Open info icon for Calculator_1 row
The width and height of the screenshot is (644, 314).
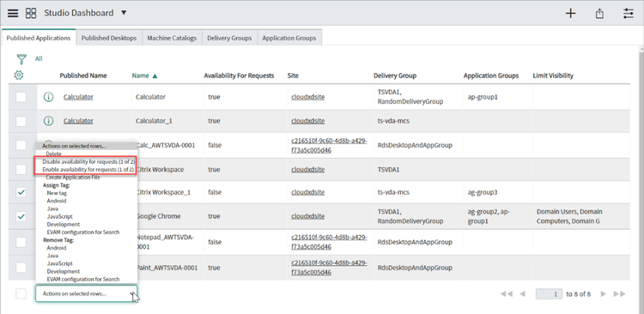48,121
